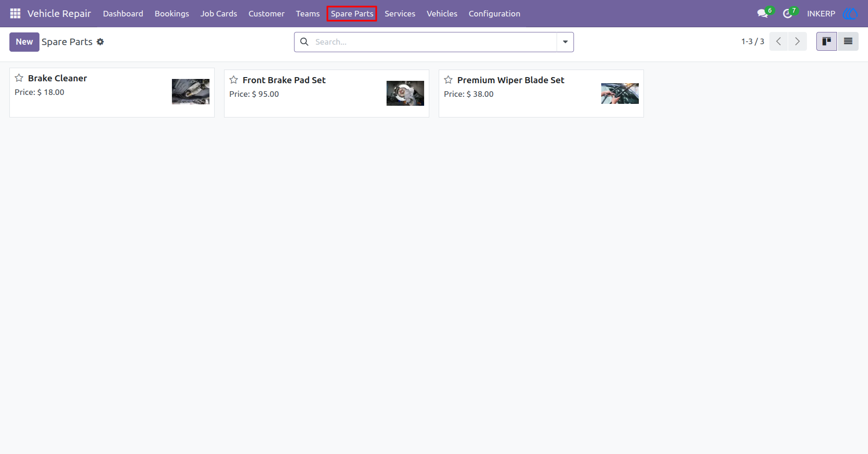The width and height of the screenshot is (868, 454).
Task: Open the Premium Wiper Blade Set thumbnail
Action: pyautogui.click(x=620, y=94)
